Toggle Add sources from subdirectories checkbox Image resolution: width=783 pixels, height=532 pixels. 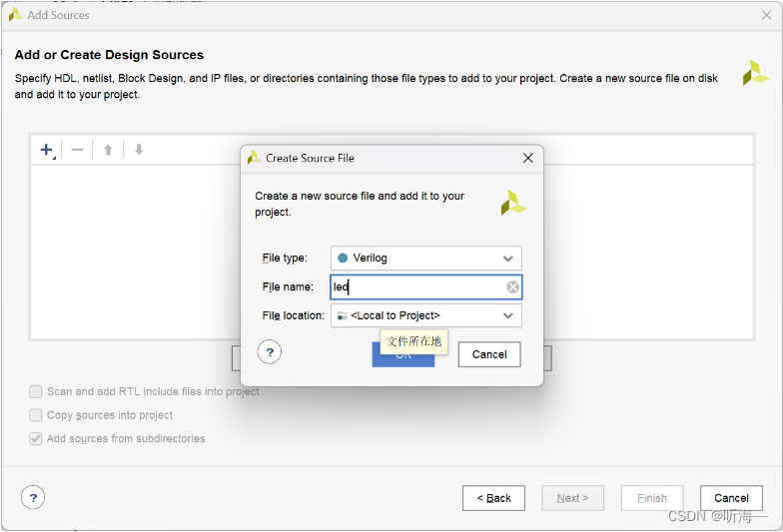pyautogui.click(x=36, y=439)
